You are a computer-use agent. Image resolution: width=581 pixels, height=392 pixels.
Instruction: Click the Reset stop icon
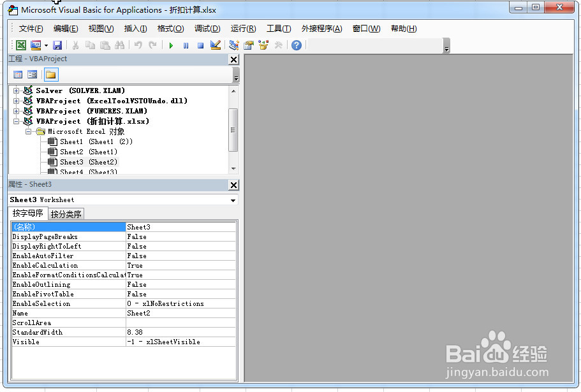(x=200, y=45)
